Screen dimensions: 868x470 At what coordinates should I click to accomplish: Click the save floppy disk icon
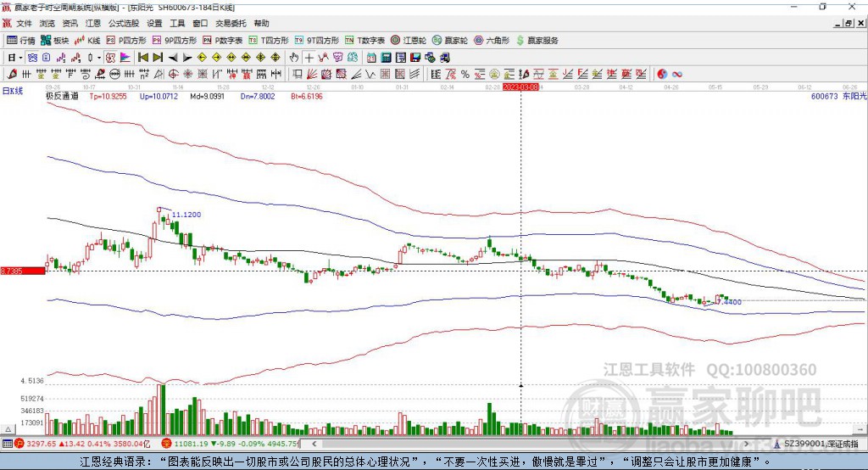[x=415, y=58]
